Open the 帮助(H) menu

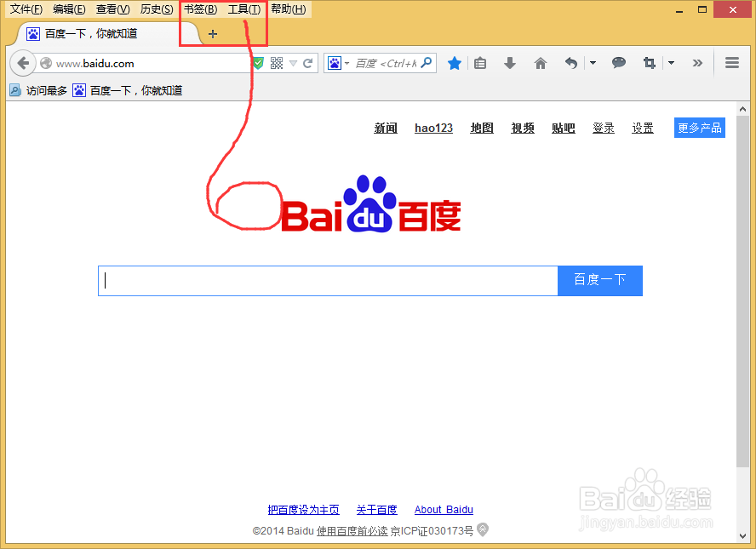pos(289,9)
